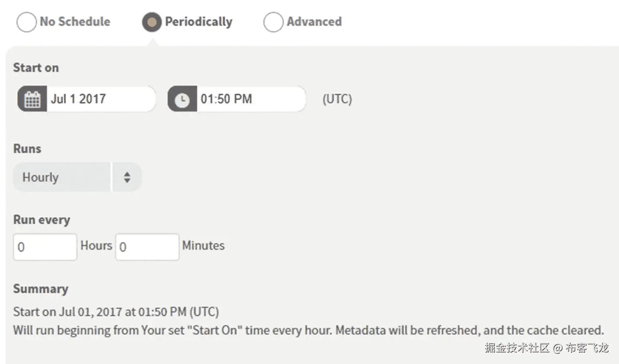Click the summary line starting "Will run beginning"
619x364 pixels.
pyautogui.click(x=308, y=330)
